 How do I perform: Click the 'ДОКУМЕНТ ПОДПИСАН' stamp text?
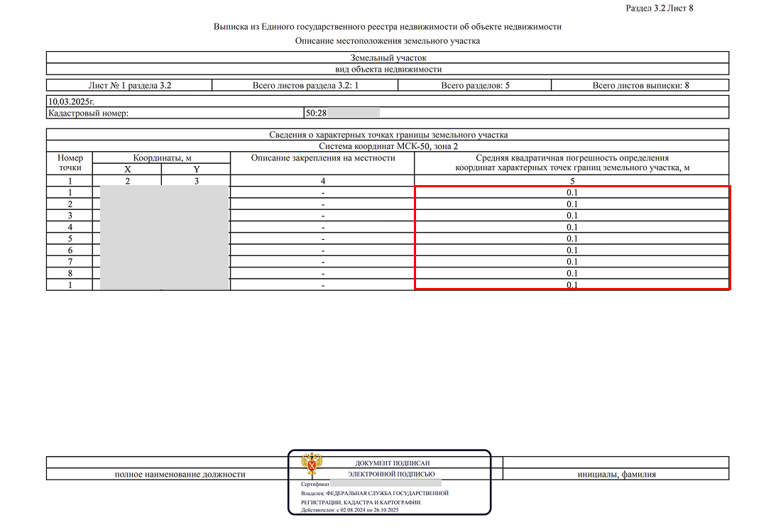pos(393,463)
